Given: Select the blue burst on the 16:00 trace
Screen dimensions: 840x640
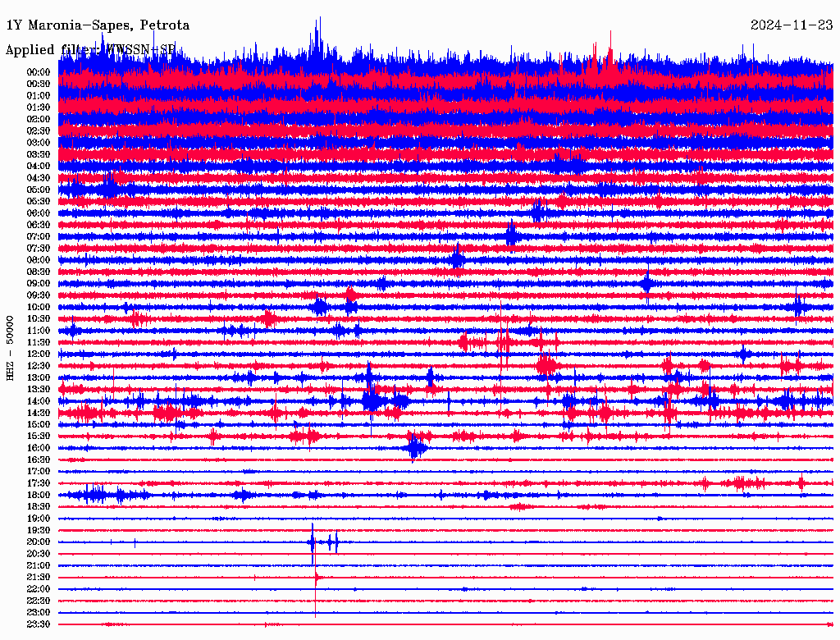Looking at the screenshot, I should point(417,448).
